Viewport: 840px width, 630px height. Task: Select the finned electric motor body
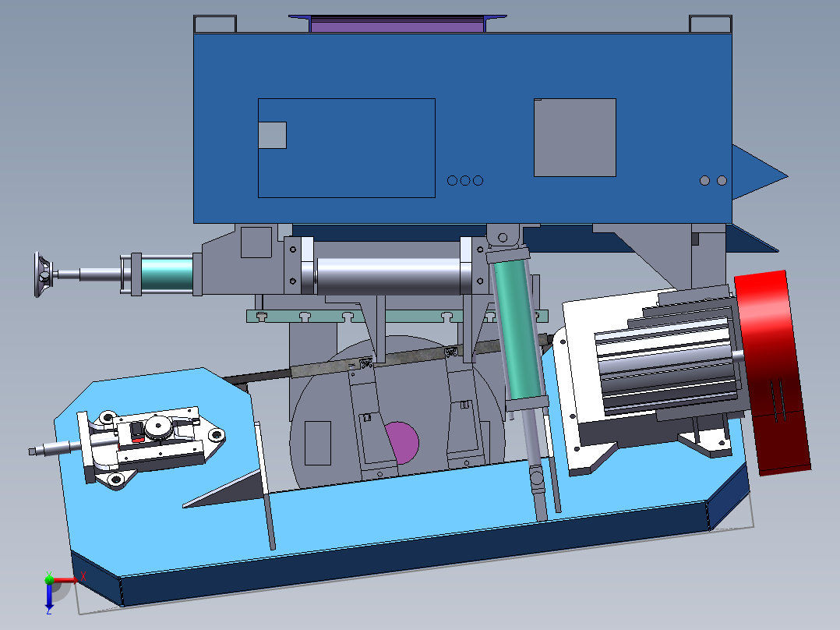[x=667, y=365]
